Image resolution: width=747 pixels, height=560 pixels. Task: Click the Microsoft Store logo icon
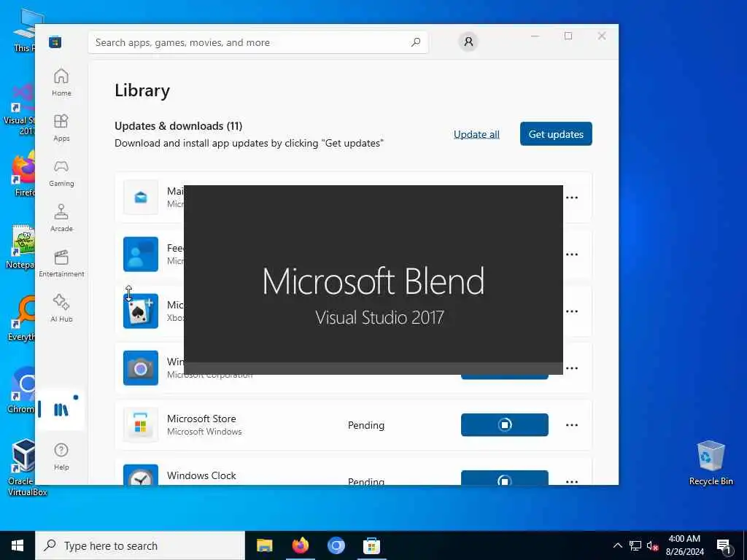(x=55, y=42)
